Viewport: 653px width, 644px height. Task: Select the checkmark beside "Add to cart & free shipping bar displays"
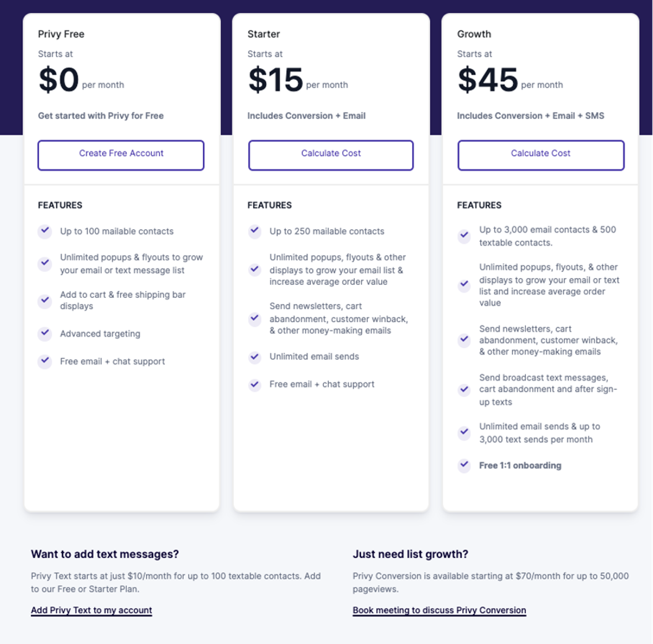click(x=45, y=301)
